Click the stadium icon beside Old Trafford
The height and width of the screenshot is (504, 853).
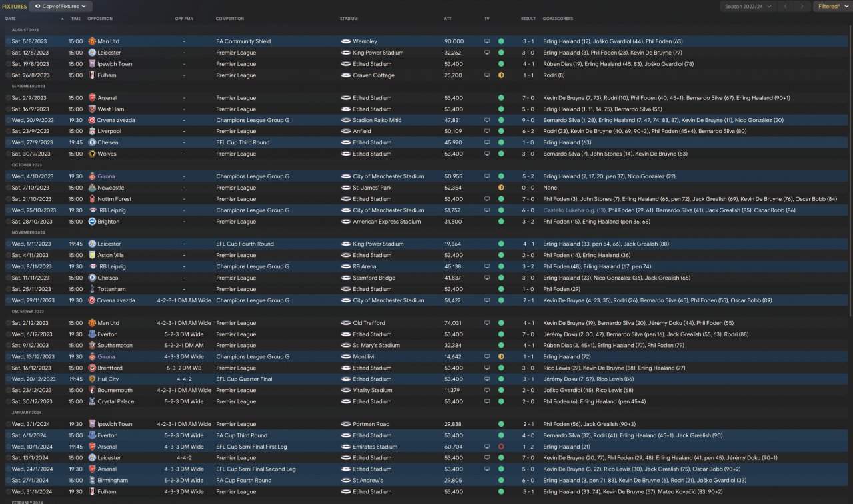345,324
